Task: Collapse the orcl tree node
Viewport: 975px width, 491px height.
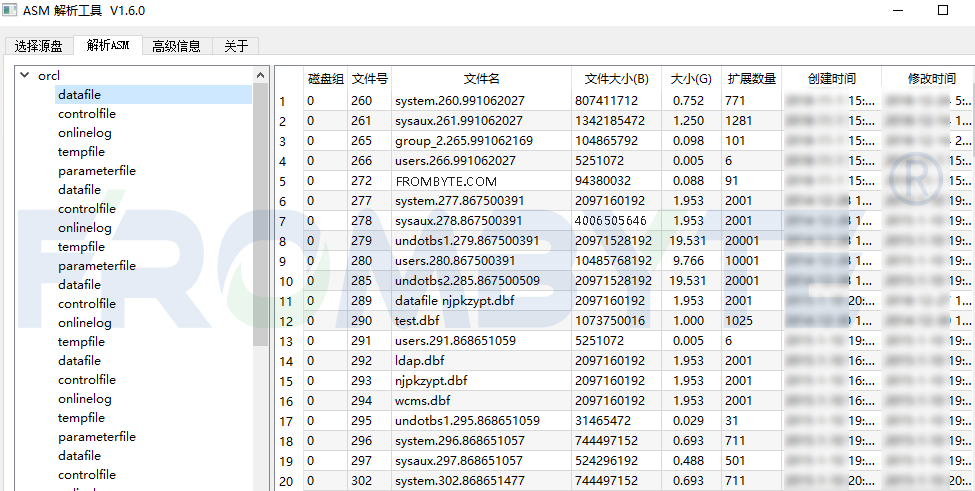Action: pyautogui.click(x=24, y=75)
